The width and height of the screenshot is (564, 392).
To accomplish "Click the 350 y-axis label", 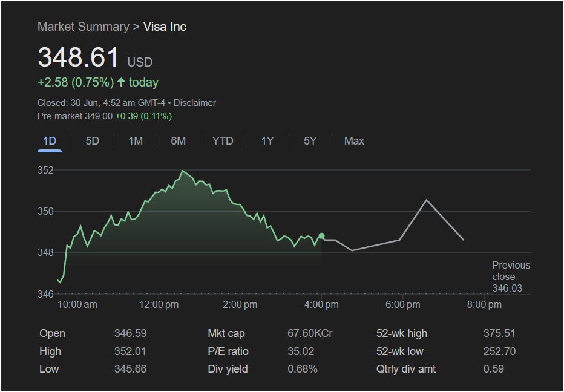I will (45, 212).
